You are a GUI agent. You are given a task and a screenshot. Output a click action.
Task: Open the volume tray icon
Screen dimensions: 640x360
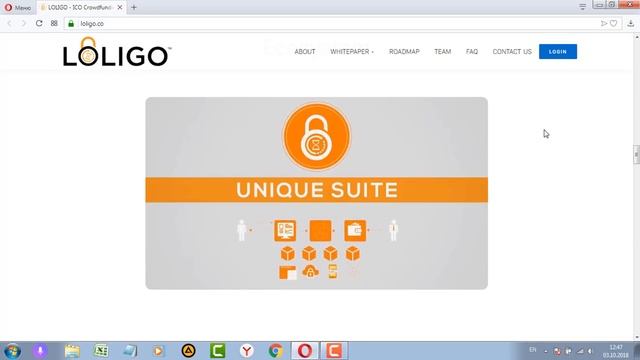pos(590,351)
